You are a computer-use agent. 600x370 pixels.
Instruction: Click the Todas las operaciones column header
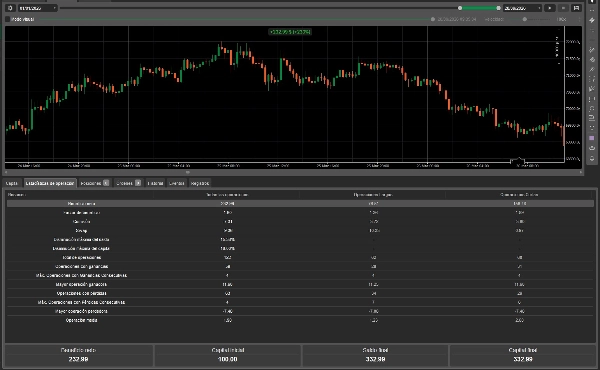click(x=227, y=195)
